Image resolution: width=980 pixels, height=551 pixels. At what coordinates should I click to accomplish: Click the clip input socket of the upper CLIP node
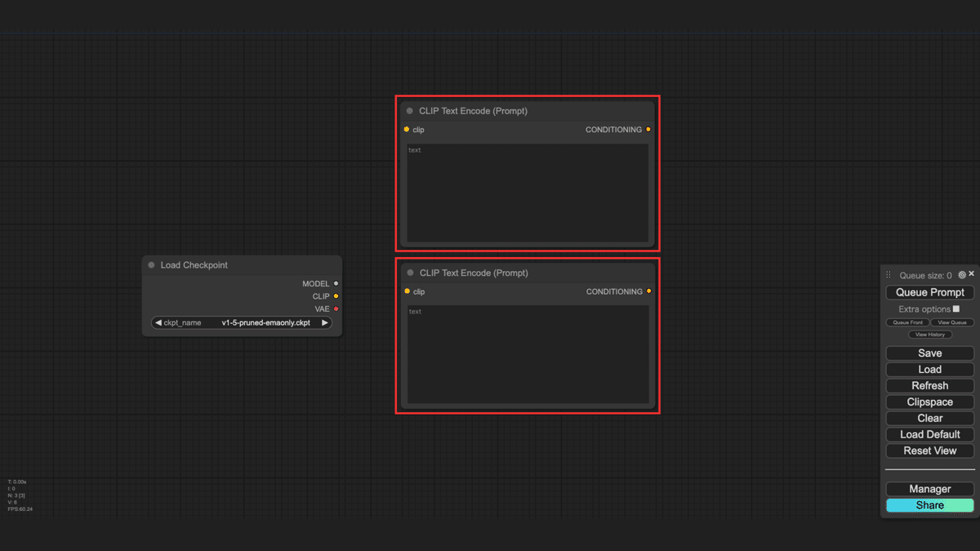tap(407, 129)
